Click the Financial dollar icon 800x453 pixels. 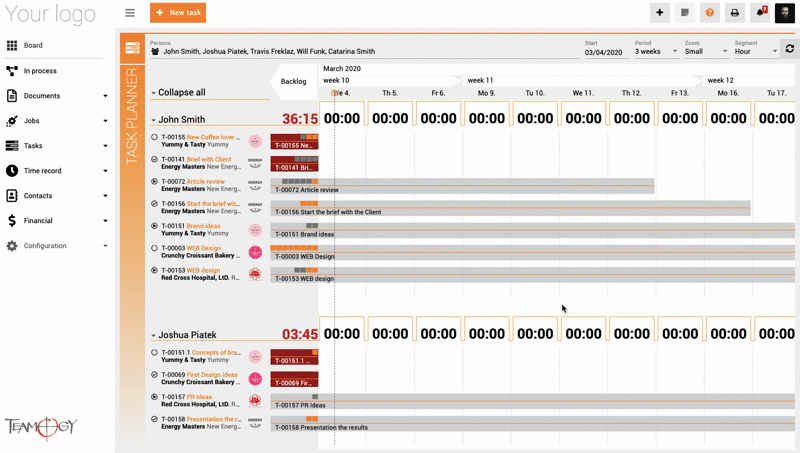(12, 220)
